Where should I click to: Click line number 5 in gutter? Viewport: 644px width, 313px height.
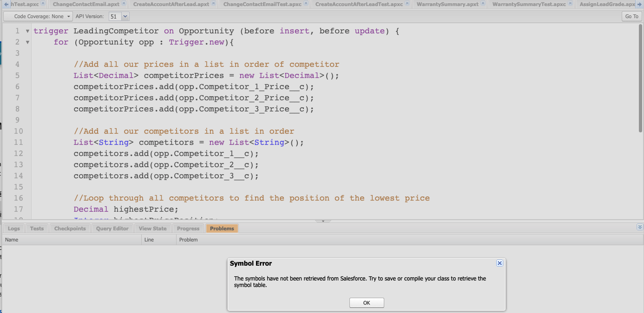(17, 76)
